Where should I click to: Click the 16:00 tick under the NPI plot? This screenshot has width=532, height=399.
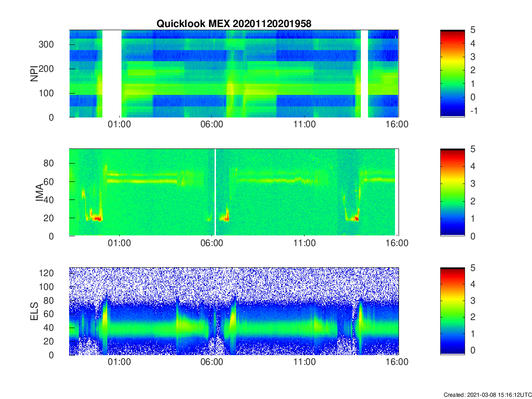click(x=397, y=125)
